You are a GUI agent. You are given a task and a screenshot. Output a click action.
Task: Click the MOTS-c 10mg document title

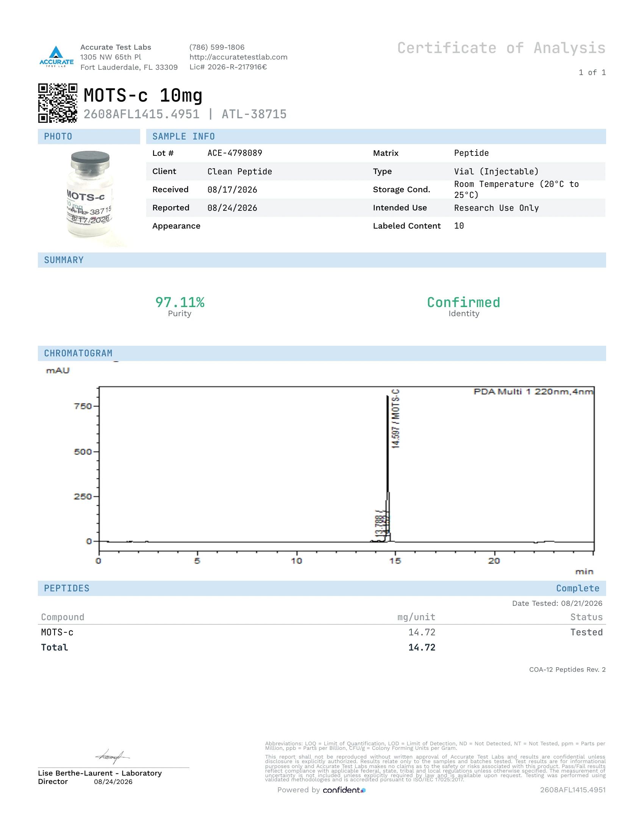pos(143,95)
